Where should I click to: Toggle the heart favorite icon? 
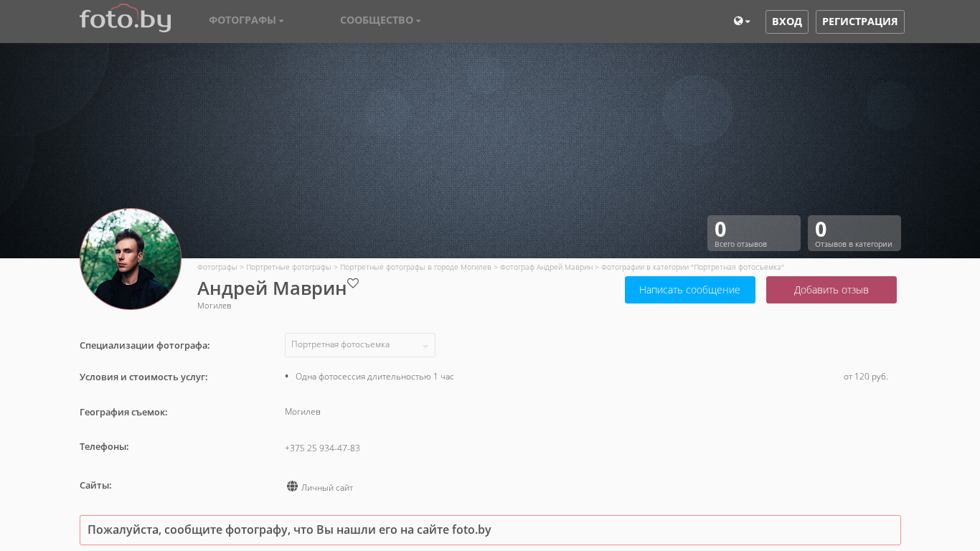click(x=353, y=283)
